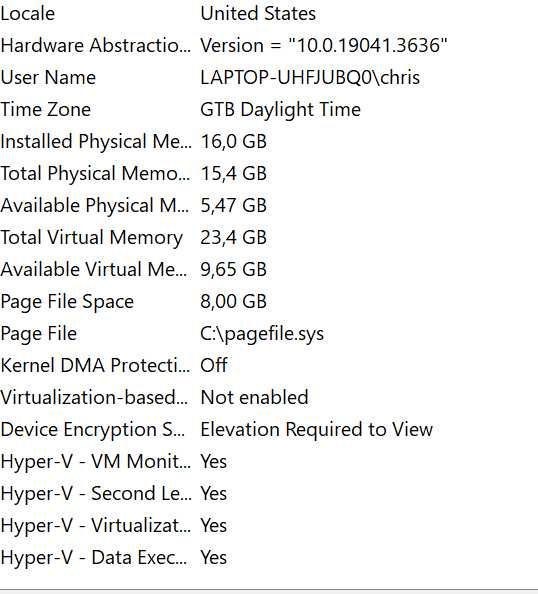Select the Hardware Abstraction Layer version row
The width and height of the screenshot is (538, 594).
[x=269, y=45]
